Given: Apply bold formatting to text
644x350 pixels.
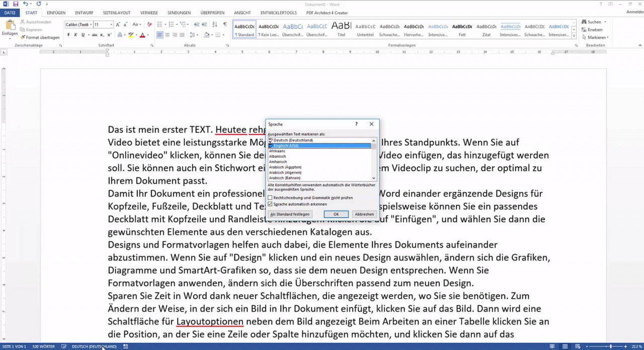Looking at the screenshot, I should point(69,35).
